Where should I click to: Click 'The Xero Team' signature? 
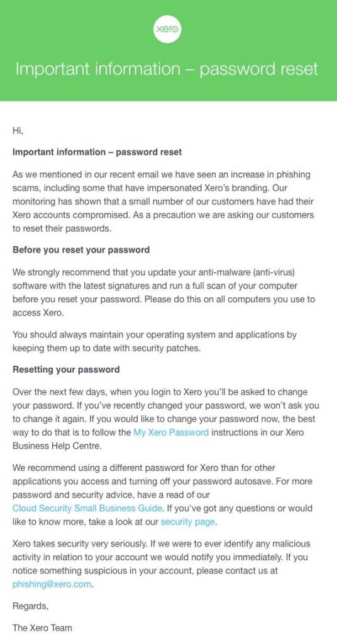pos(42,628)
